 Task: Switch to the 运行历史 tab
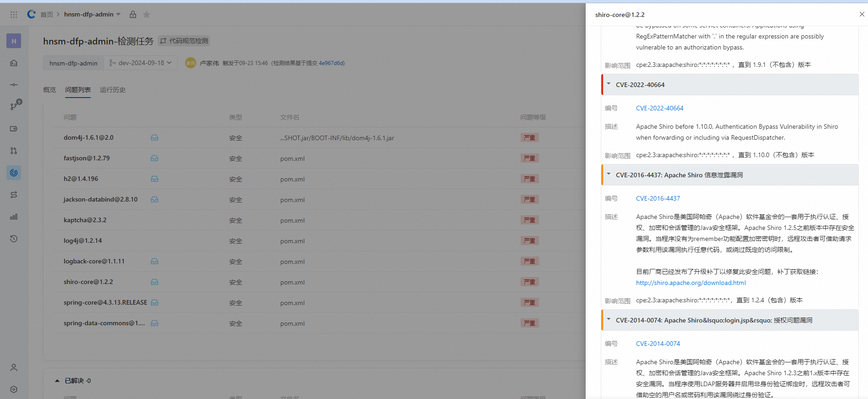113,90
